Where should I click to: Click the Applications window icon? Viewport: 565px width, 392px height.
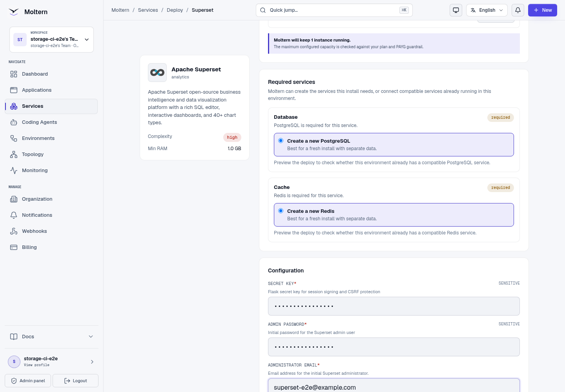14,90
